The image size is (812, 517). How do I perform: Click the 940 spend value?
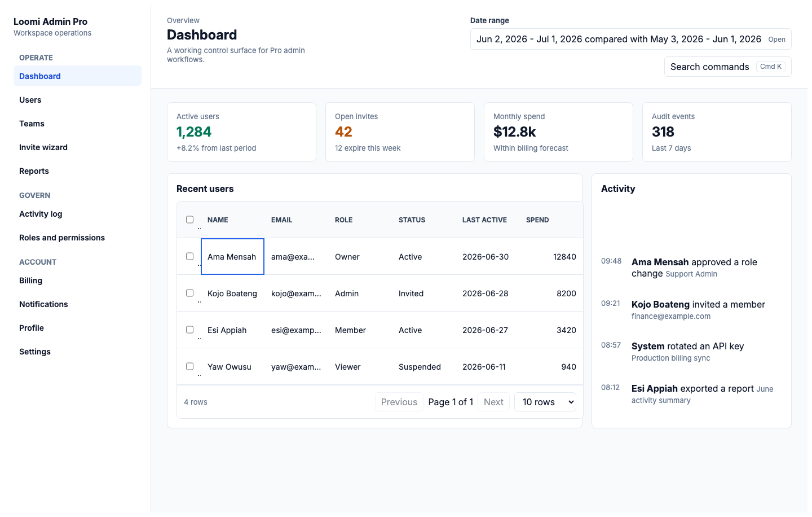pos(568,367)
